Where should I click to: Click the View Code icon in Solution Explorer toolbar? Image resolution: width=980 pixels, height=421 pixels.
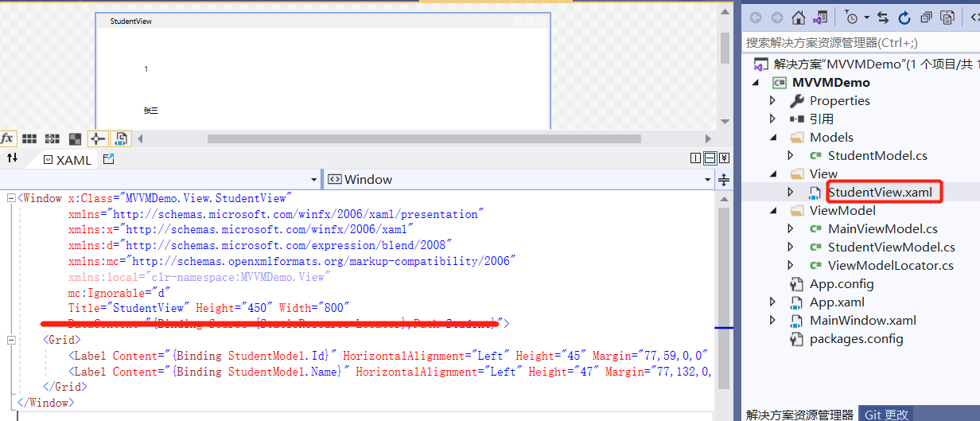pos(974,18)
